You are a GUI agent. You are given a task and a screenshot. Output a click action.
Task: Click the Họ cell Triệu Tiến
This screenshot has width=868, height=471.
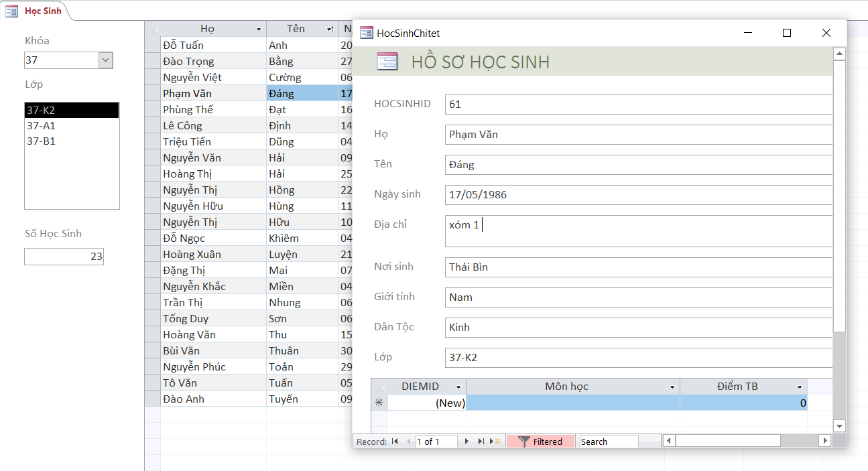(214, 141)
